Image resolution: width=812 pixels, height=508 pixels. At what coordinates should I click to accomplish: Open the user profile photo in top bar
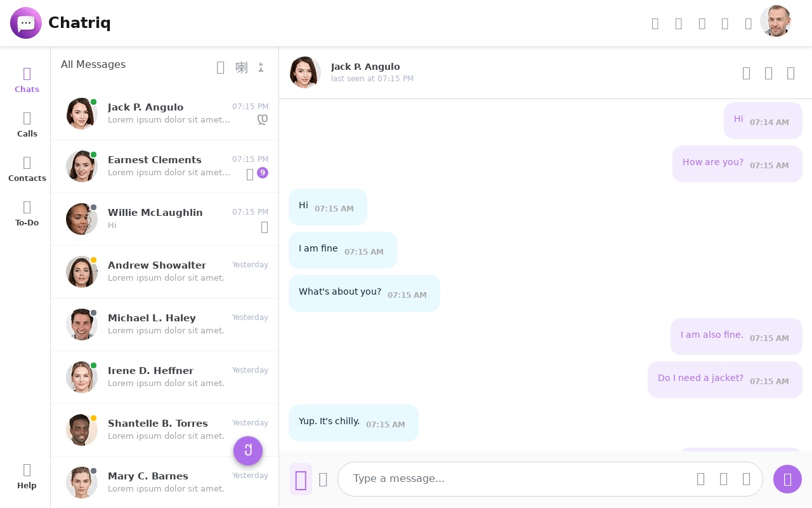[775, 21]
